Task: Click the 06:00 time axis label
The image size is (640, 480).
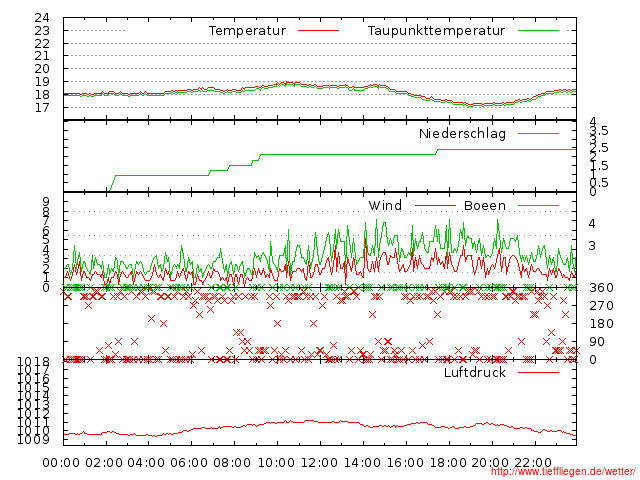Action: (189, 463)
